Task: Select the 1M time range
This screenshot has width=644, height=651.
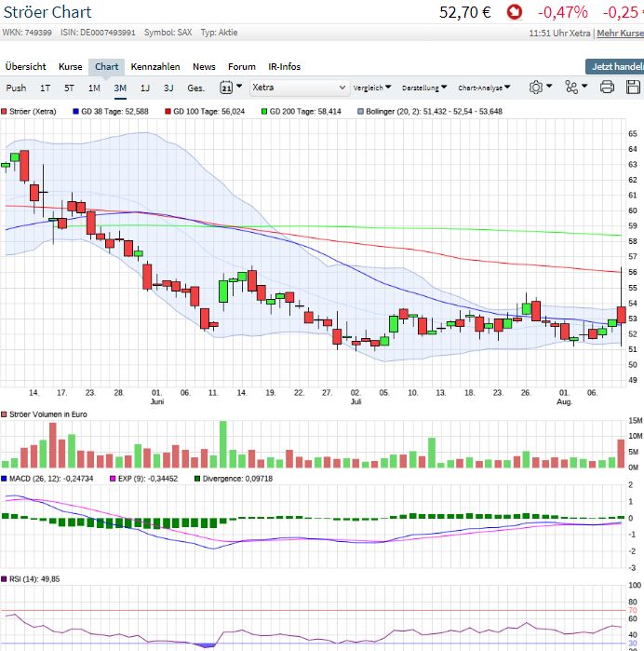Action: coord(94,88)
